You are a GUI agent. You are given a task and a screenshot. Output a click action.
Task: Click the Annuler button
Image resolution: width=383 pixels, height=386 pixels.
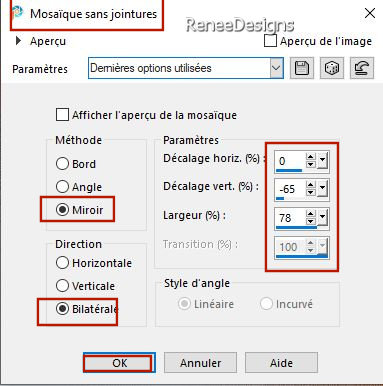(200, 363)
